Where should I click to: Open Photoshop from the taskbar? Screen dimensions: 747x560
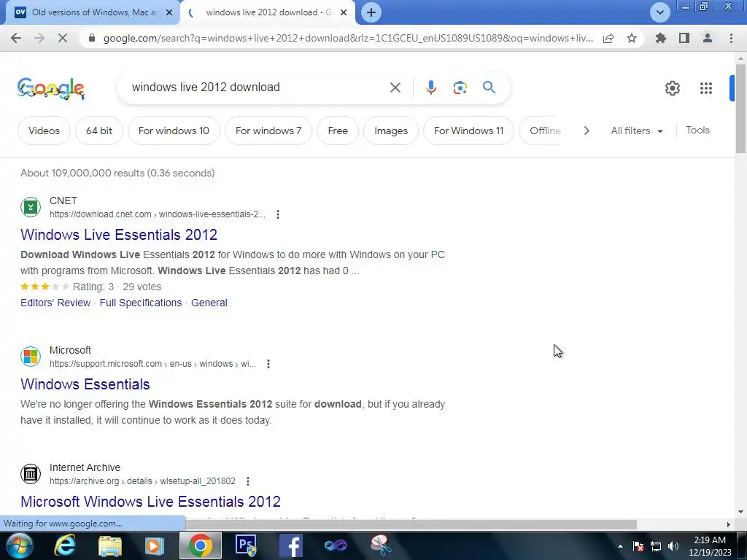pos(246,545)
